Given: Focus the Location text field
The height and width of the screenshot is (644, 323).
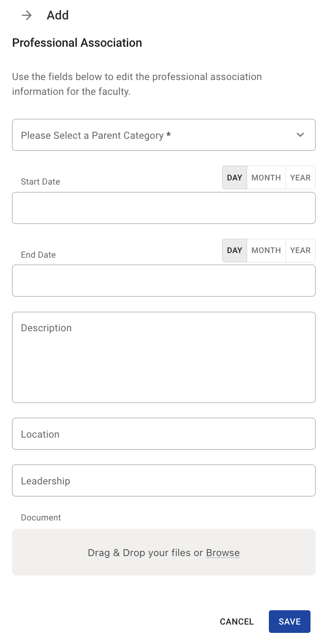Looking at the screenshot, I should point(163,434).
